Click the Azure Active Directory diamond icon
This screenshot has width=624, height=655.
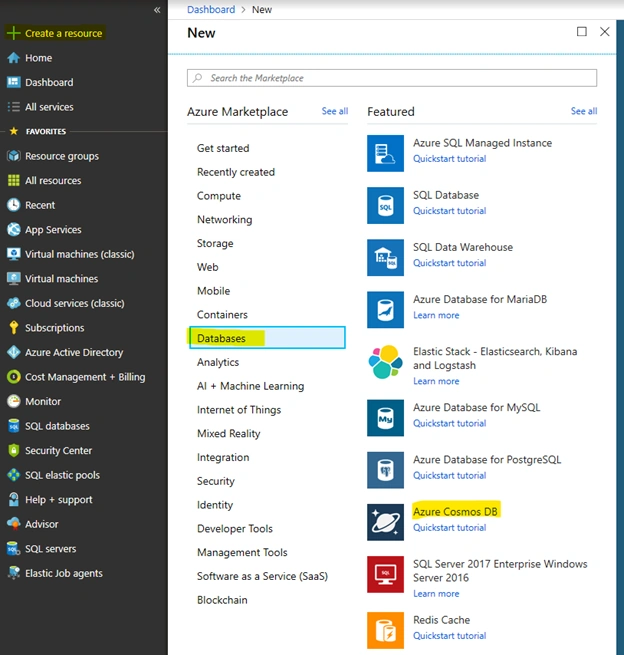13,352
